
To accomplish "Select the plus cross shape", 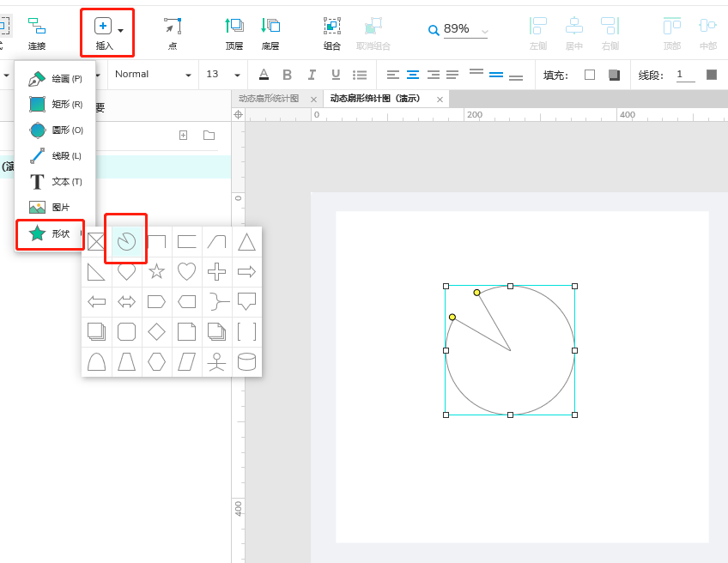I will pos(217,271).
